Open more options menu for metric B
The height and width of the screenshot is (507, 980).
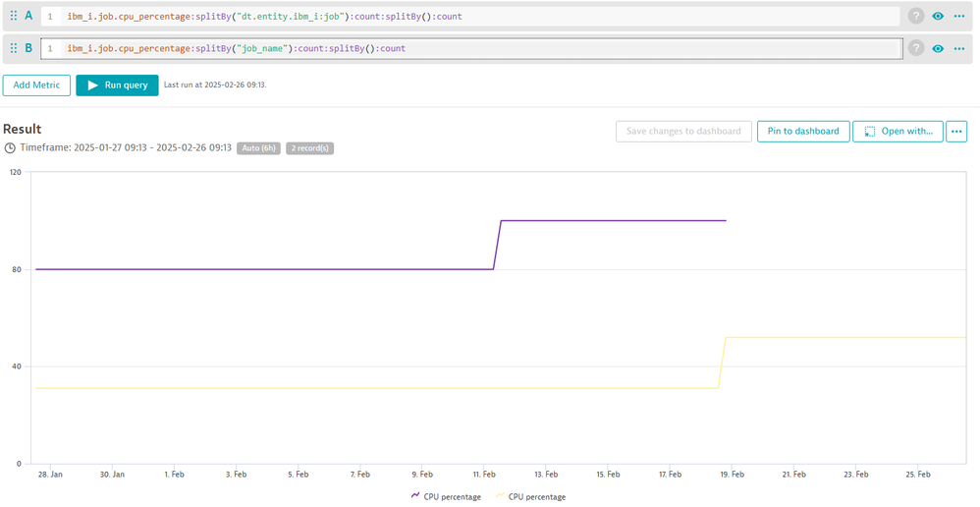[959, 48]
